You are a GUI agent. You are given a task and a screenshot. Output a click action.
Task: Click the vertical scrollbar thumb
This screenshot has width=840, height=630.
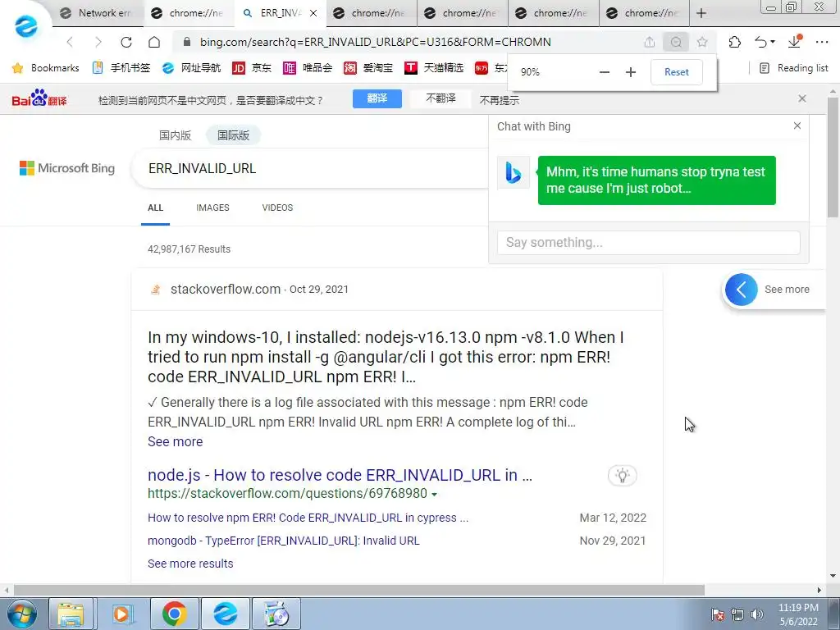pos(833,157)
